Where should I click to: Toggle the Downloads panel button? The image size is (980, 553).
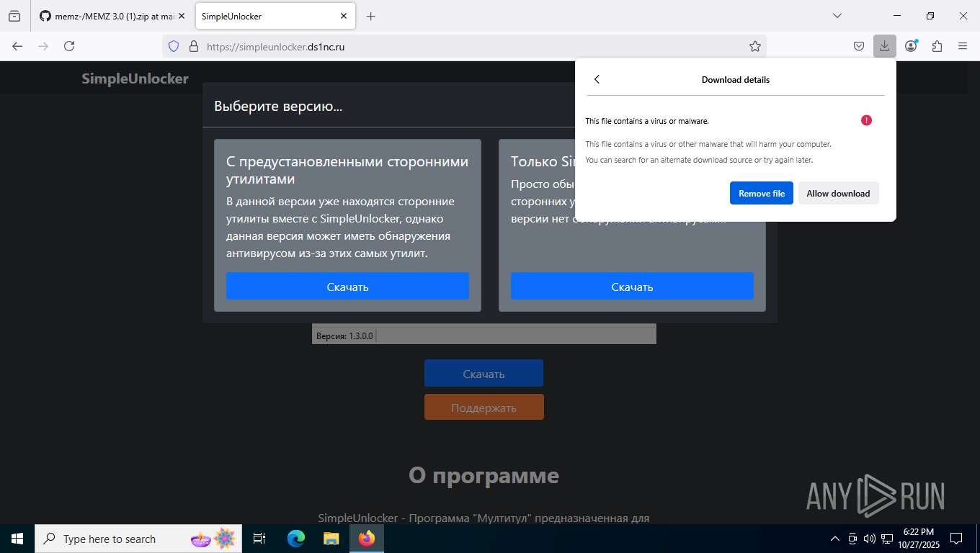[x=884, y=46]
